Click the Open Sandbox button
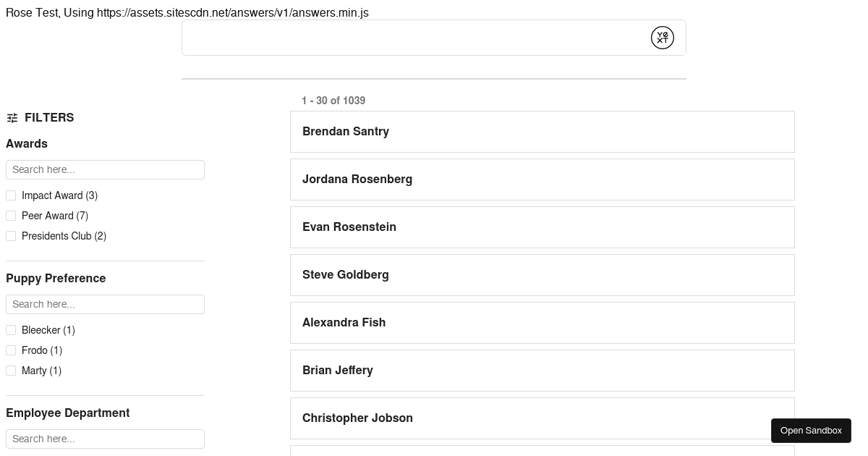Screen dimensions: 868x456 811,430
